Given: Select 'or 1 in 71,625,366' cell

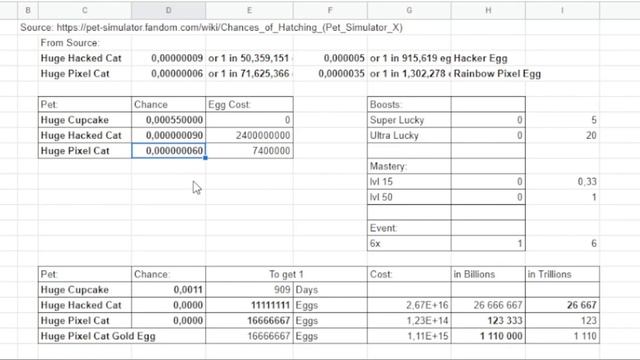Looking at the screenshot, I should 249,74.
